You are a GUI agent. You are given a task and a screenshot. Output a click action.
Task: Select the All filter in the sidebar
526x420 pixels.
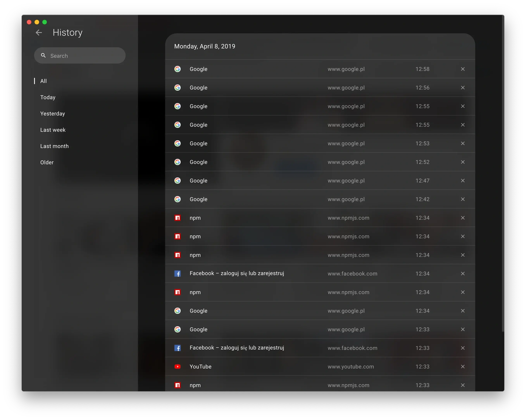click(43, 81)
